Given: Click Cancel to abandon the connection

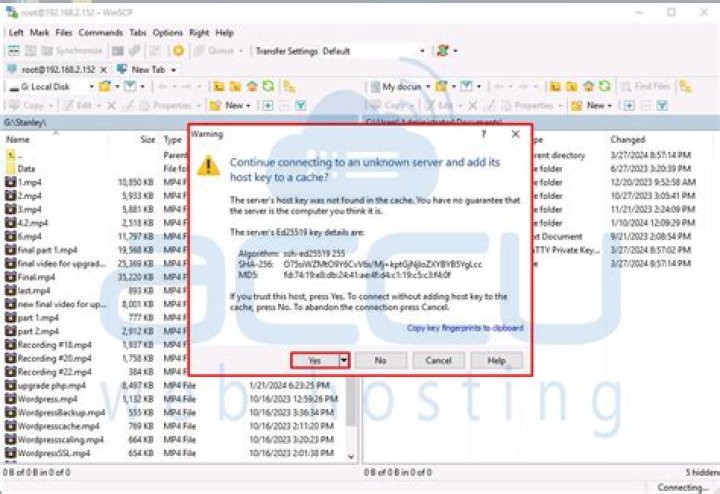Looking at the screenshot, I should tap(439, 360).
